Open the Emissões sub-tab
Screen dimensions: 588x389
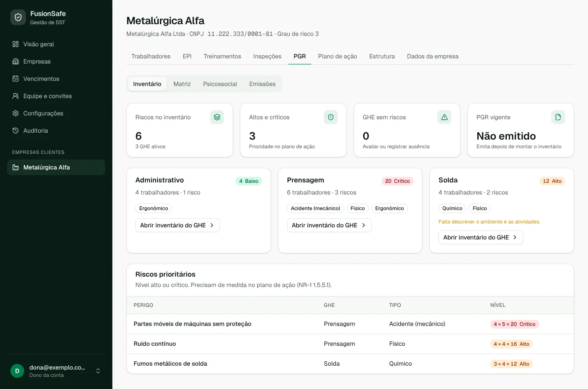262,84
